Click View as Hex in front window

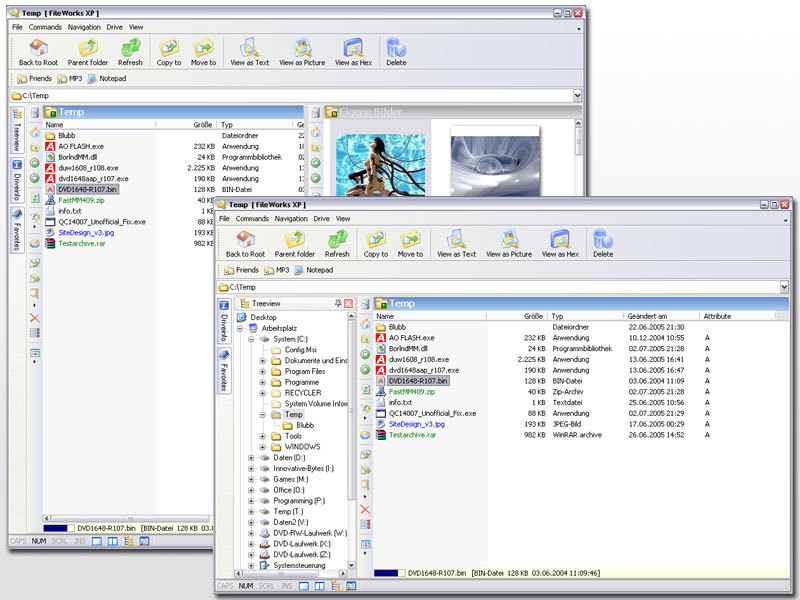[560, 244]
